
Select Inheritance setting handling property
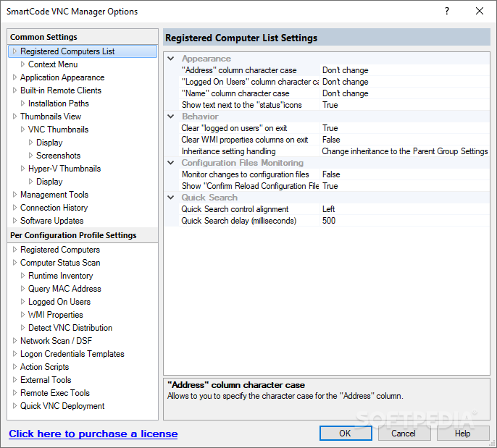click(228, 151)
